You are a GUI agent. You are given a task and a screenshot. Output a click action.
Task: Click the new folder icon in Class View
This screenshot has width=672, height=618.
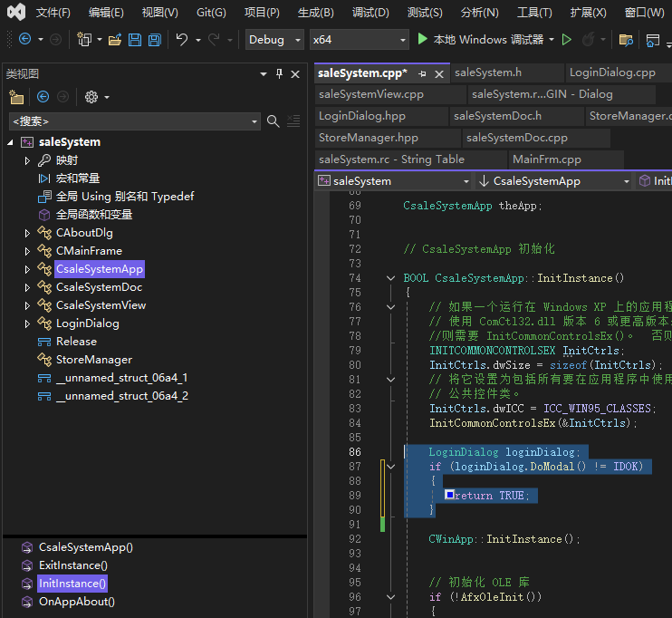16,97
